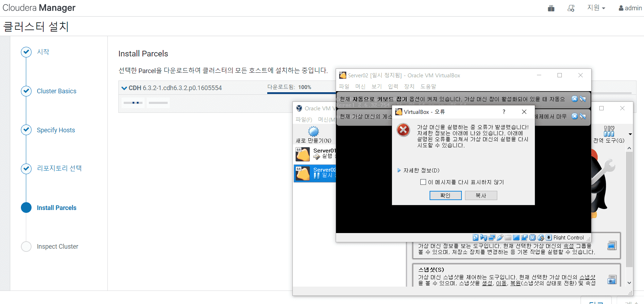Click the red error icon in VirtualBox dialog

click(403, 130)
